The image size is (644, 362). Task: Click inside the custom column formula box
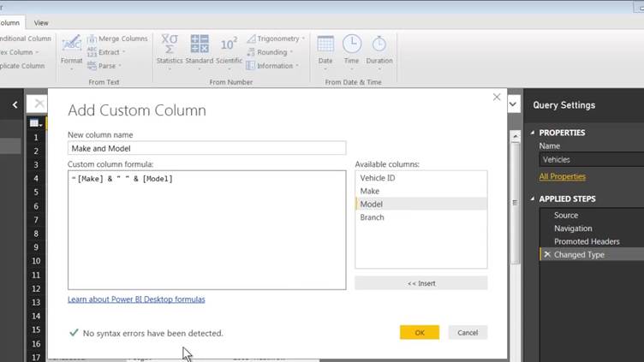(206, 230)
